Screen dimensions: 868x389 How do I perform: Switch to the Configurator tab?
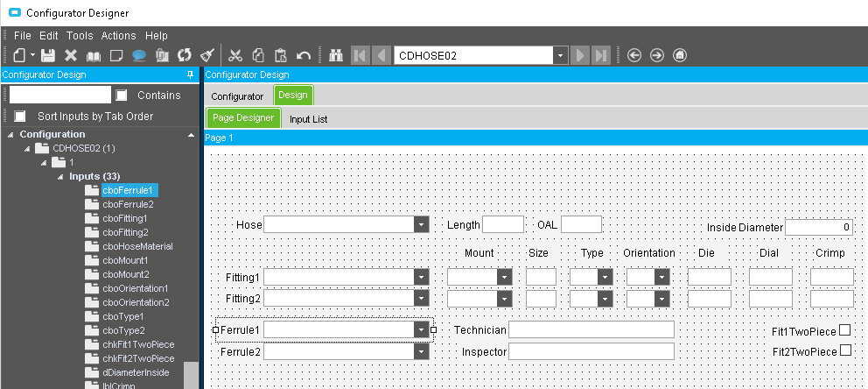click(237, 95)
